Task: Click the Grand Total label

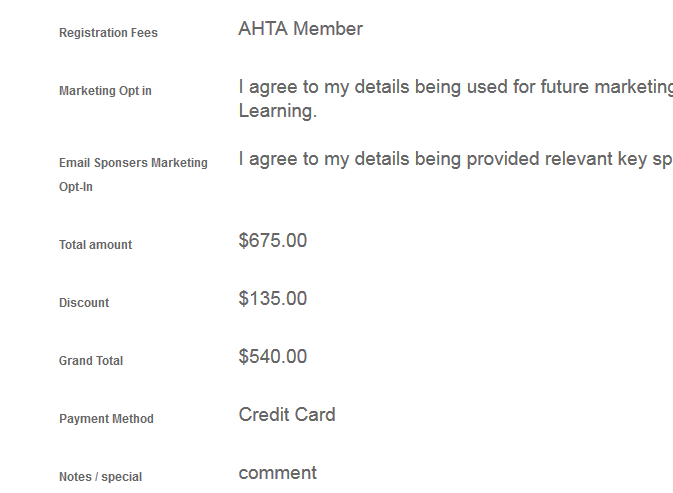Action: (x=91, y=361)
